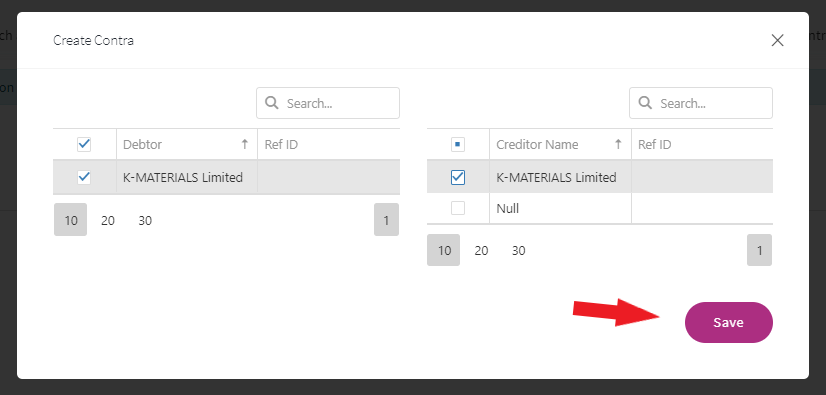Close the Create Contra dialog
This screenshot has width=826, height=395.
(x=777, y=40)
